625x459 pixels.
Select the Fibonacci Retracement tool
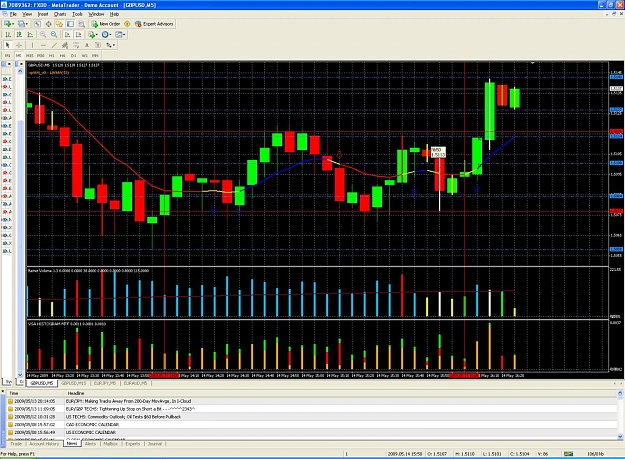76,45
